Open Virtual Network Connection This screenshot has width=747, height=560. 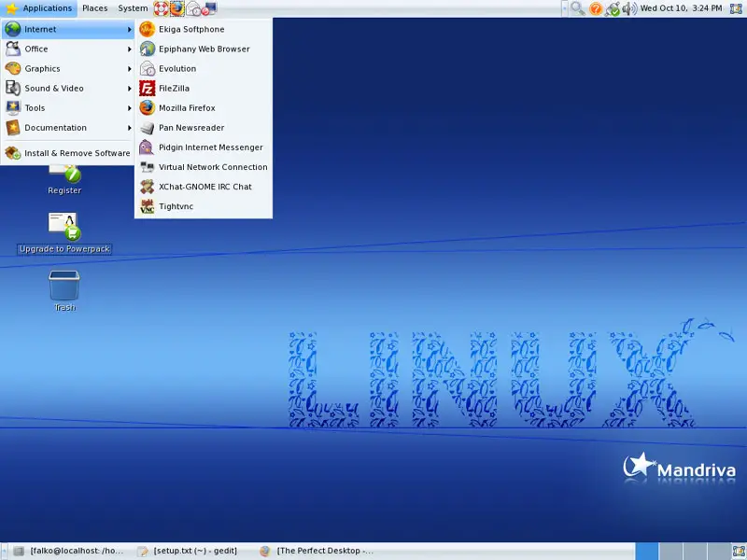pos(204,167)
